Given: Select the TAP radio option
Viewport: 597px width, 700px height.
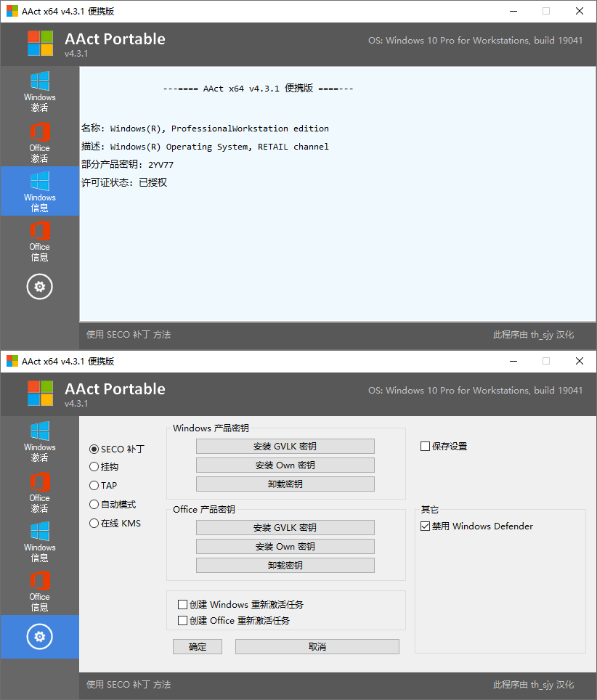Looking at the screenshot, I should pyautogui.click(x=103, y=485).
